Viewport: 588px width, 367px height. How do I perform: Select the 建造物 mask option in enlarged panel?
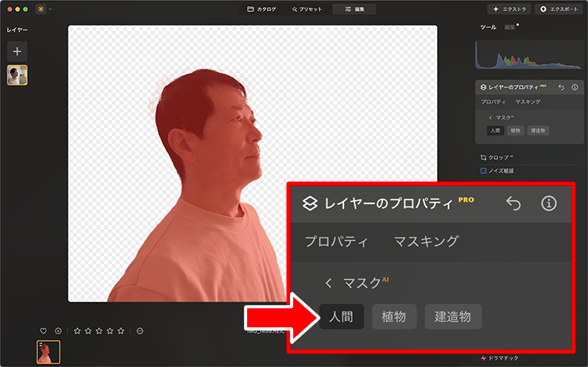(x=453, y=317)
